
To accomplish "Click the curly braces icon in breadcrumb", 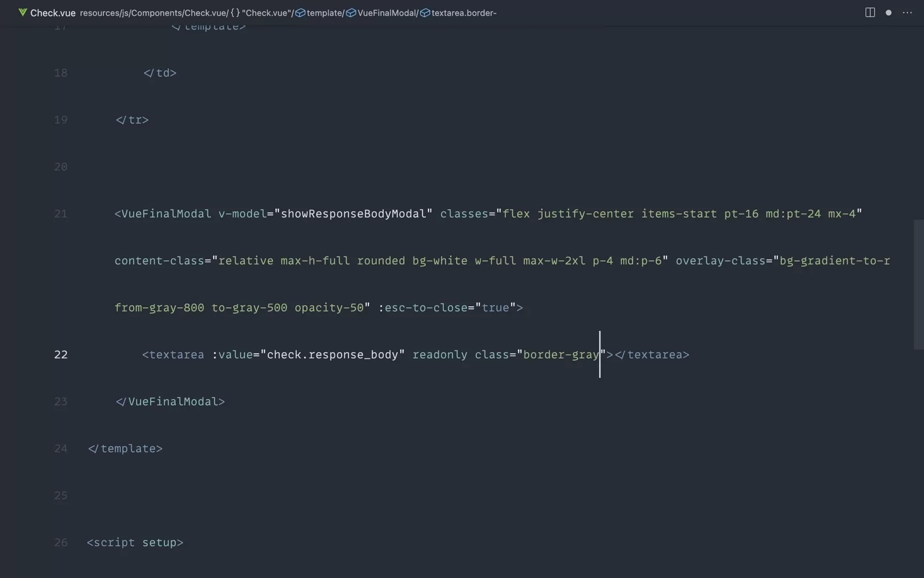I will [235, 13].
